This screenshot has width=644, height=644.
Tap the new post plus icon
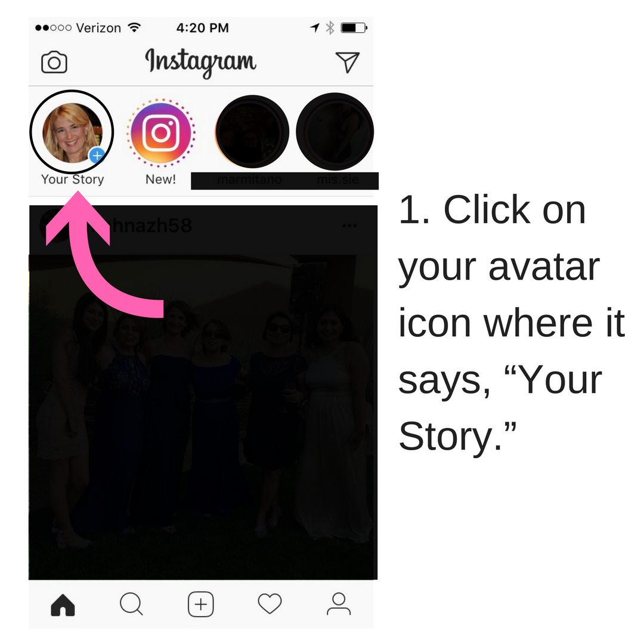(200, 604)
